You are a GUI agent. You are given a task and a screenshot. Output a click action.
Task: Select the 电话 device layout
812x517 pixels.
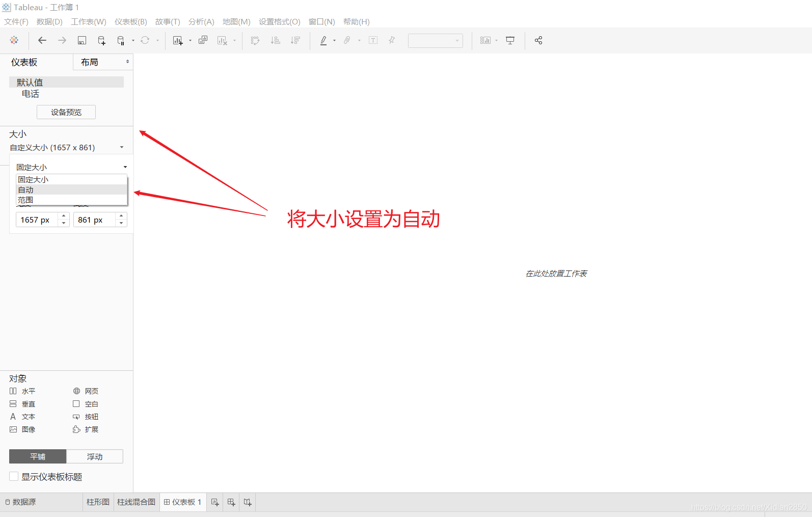tap(31, 94)
